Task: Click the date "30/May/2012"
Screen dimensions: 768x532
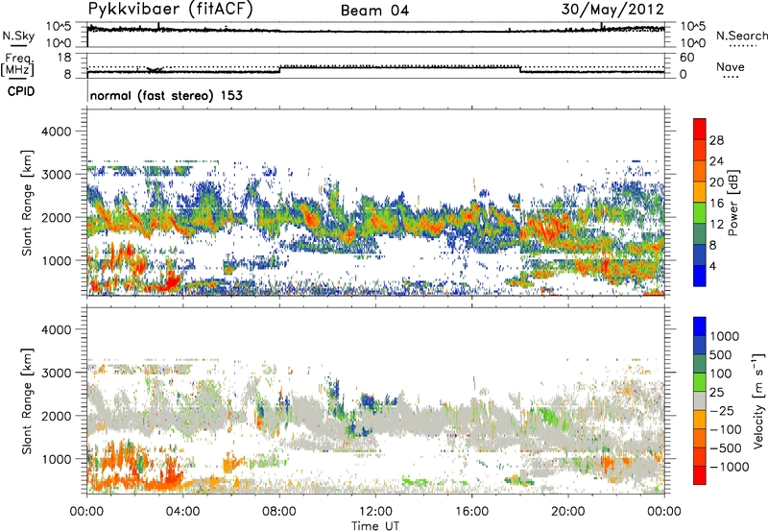Action: click(x=612, y=9)
